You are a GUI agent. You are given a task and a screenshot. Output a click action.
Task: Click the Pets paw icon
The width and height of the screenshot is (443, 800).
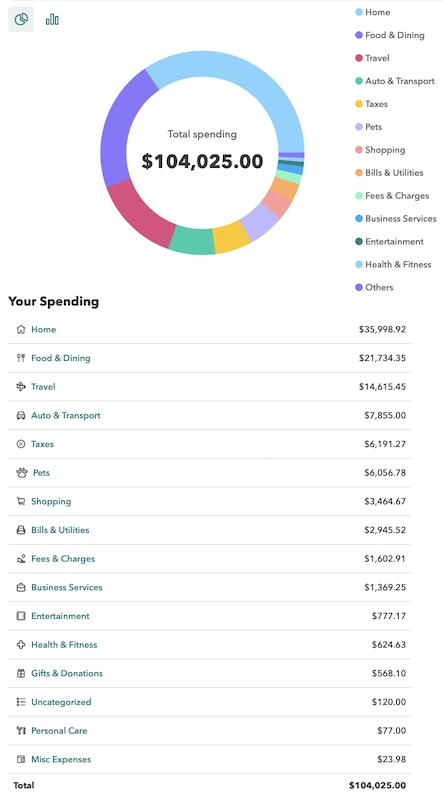click(x=21, y=472)
